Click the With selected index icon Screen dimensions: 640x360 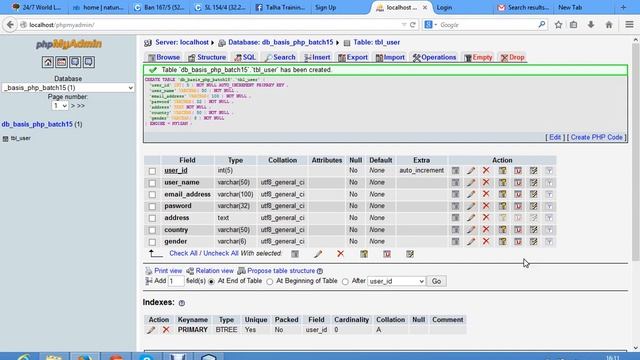pos(410,254)
